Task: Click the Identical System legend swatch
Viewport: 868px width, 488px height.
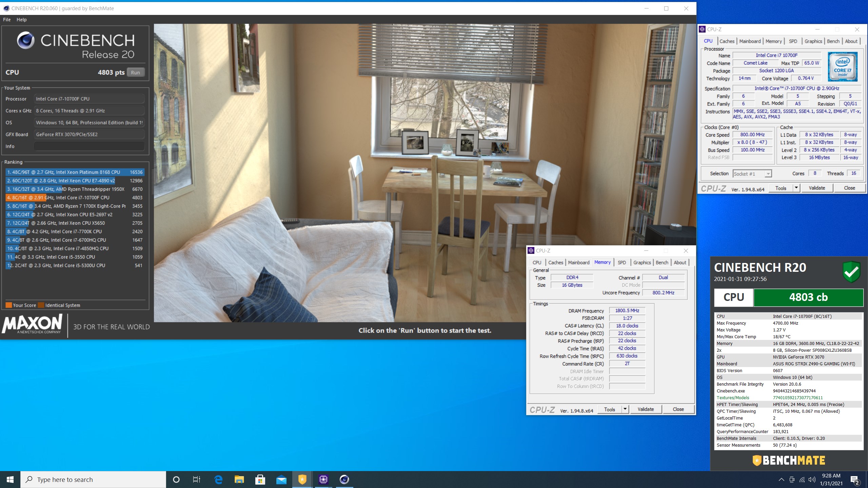Action: pyautogui.click(x=41, y=305)
